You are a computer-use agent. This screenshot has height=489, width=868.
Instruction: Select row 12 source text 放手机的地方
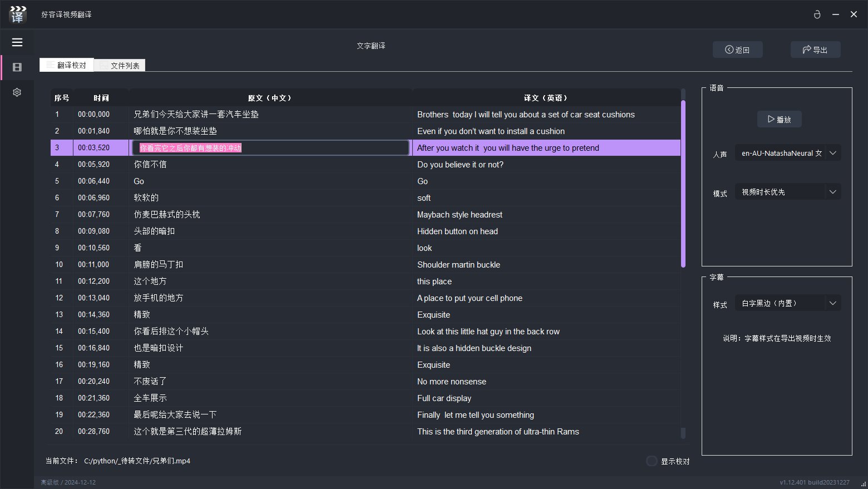click(x=159, y=298)
